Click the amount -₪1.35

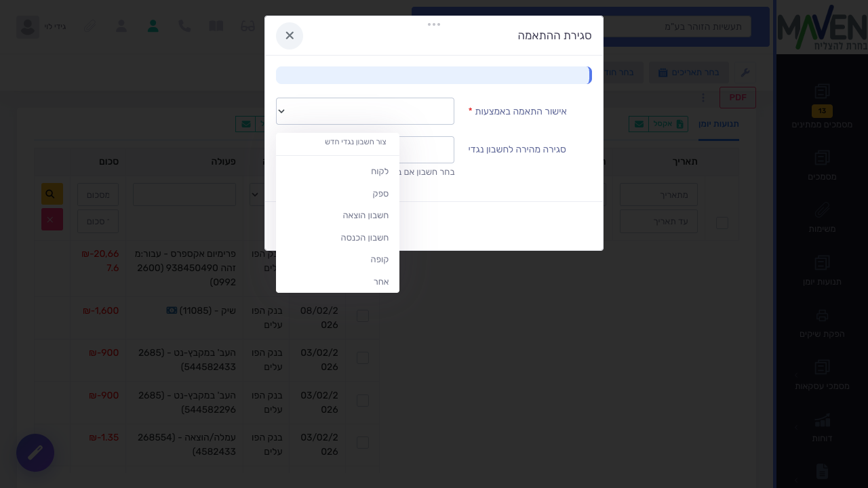click(x=104, y=437)
